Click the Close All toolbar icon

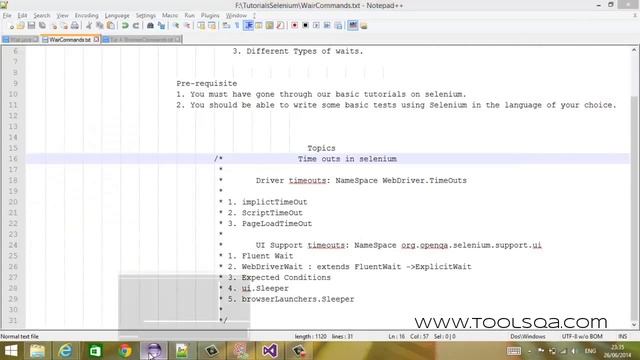[64, 26]
